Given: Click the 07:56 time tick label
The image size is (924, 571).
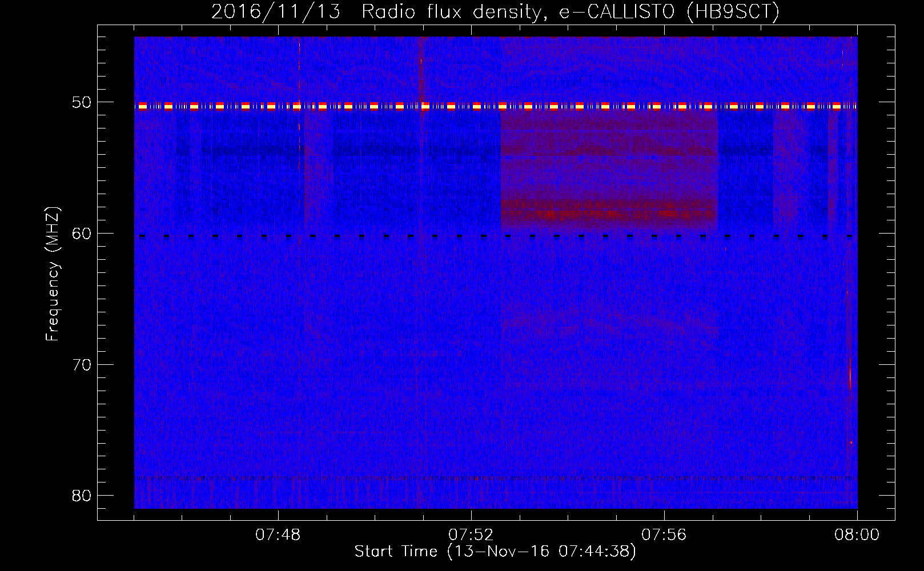Looking at the screenshot, I should 664,535.
